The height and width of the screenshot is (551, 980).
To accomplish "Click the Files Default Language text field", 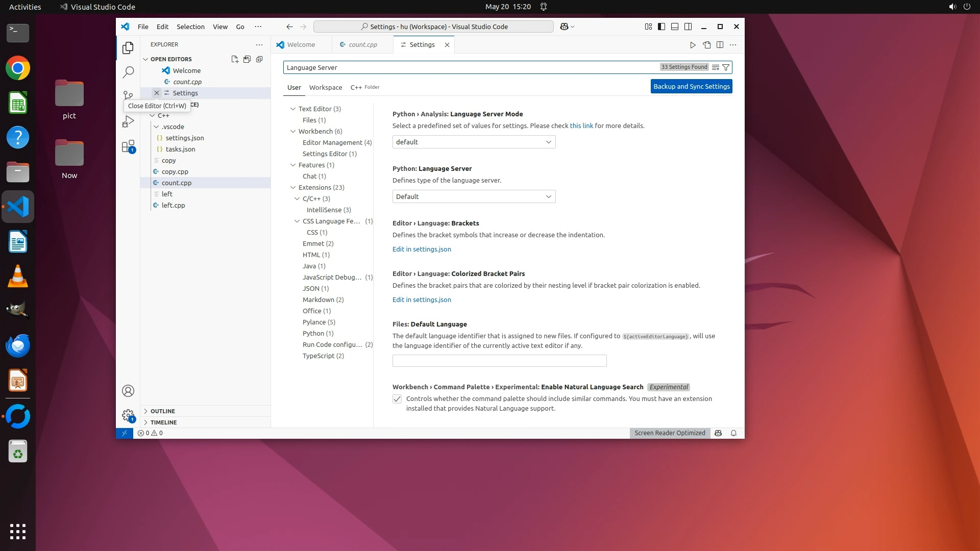I will [x=499, y=361].
